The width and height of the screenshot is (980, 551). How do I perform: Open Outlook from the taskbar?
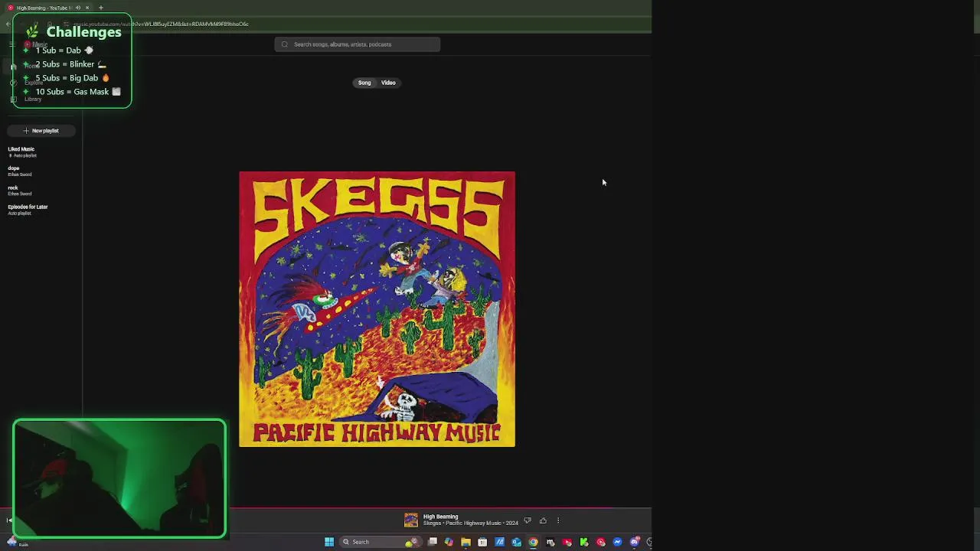click(517, 542)
